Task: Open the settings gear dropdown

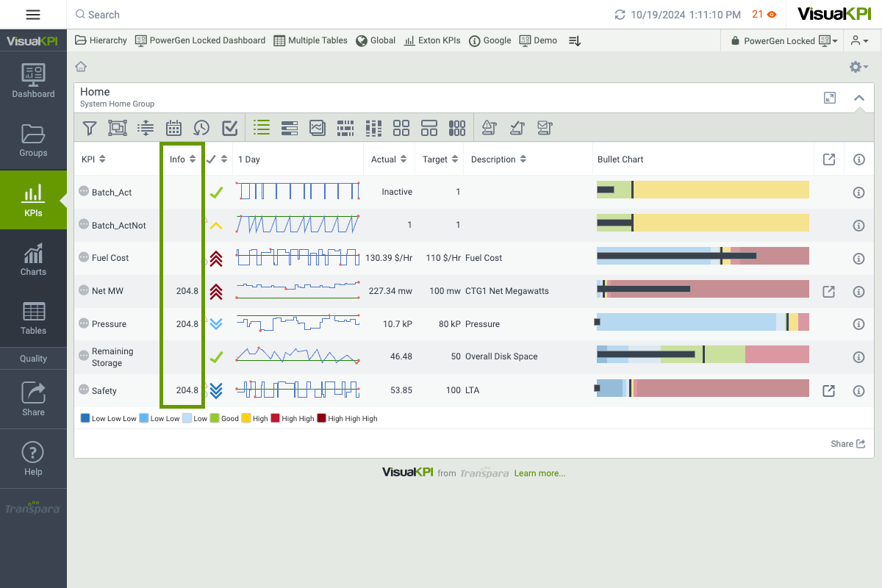Action: click(x=858, y=67)
